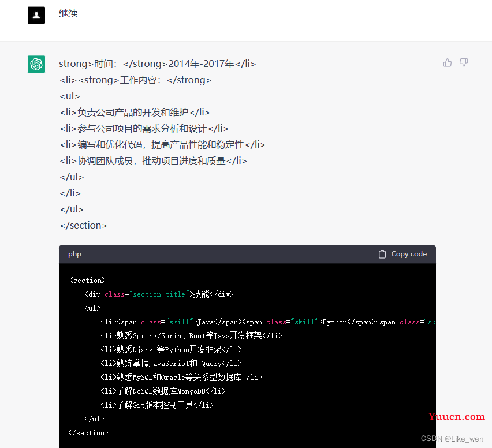
Task: Click the code line 了解NoSQL数据库MongoDB
Action: 163,391
